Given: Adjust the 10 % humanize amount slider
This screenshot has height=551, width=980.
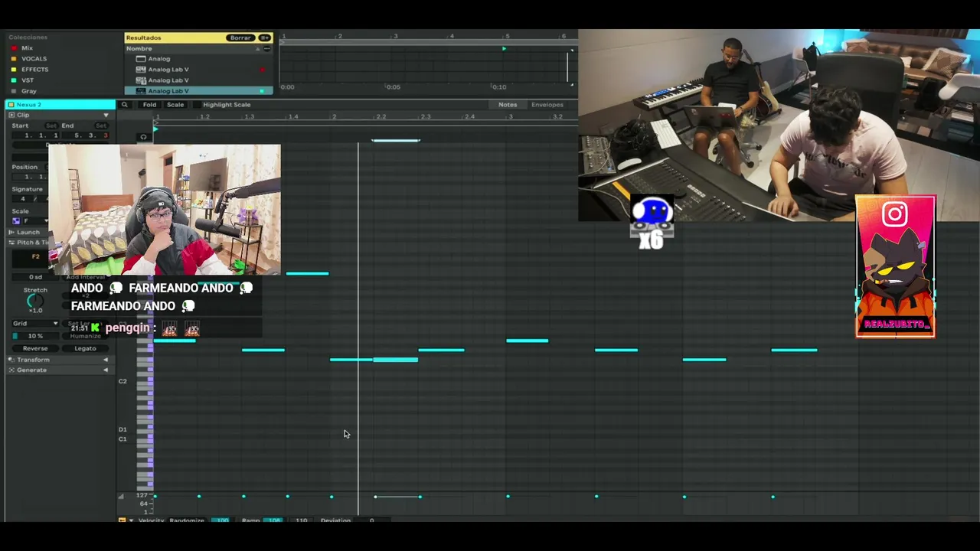Looking at the screenshot, I should coord(35,336).
